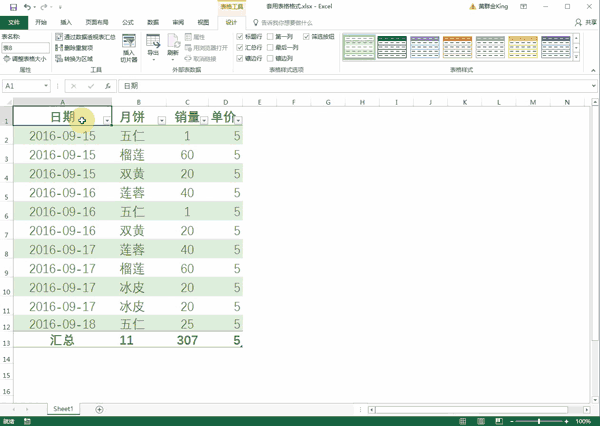The height and width of the screenshot is (426, 600).
Task: Click the 共享 (Share) button
Action: (586, 21)
